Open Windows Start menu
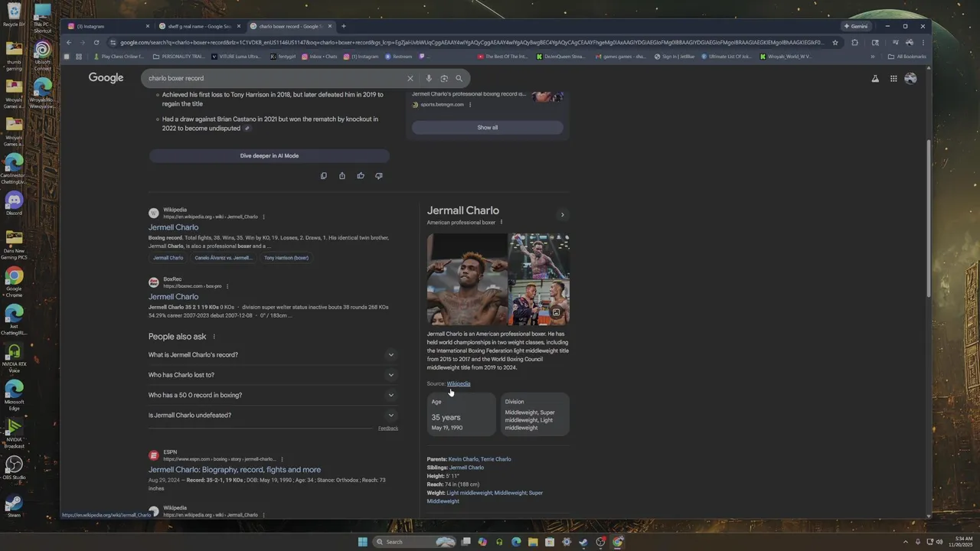This screenshot has height=551, width=980. [363, 542]
